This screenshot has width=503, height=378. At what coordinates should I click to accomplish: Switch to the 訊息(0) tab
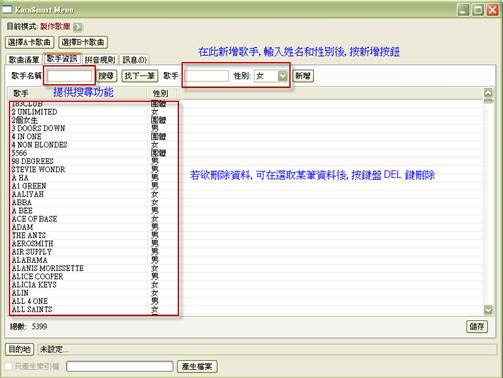pos(134,60)
